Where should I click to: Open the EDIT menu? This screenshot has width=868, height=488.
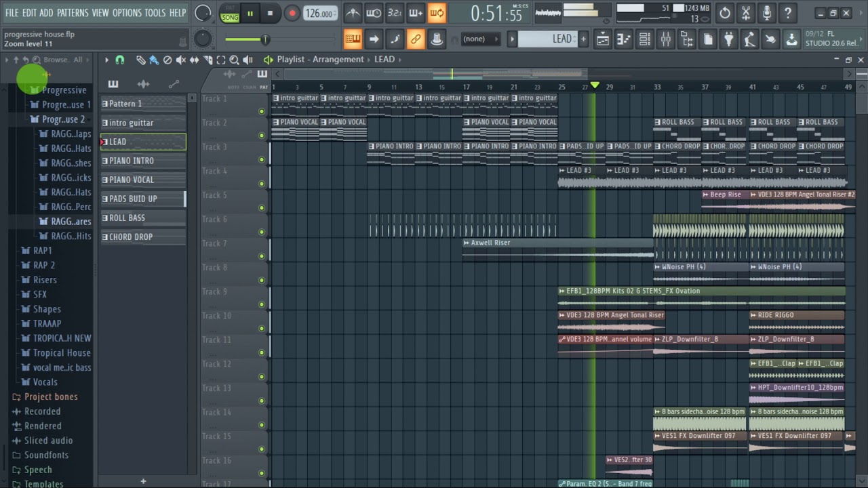point(29,13)
